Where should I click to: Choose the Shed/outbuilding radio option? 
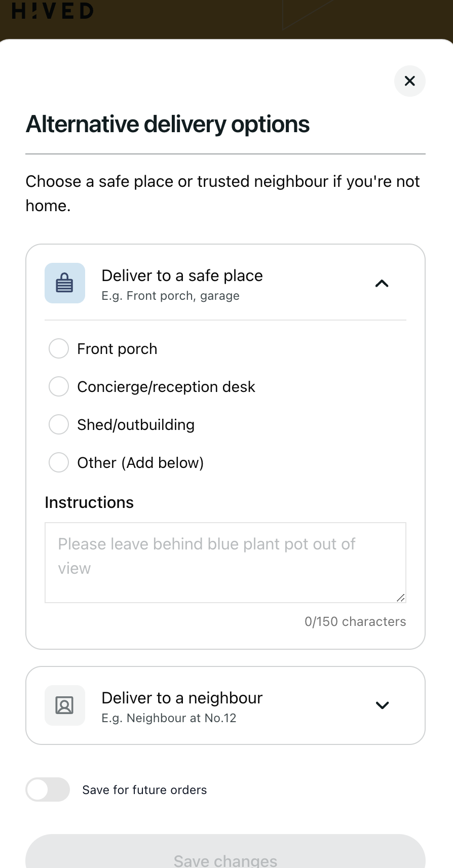[59, 424]
